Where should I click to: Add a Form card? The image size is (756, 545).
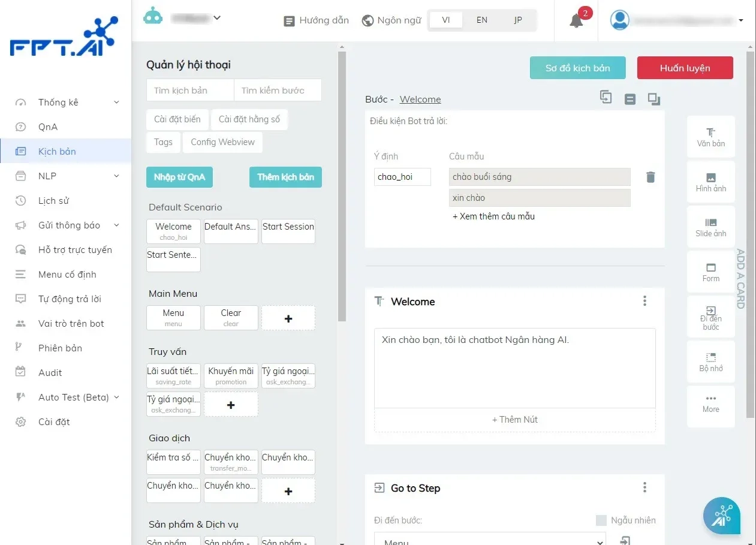point(711,272)
